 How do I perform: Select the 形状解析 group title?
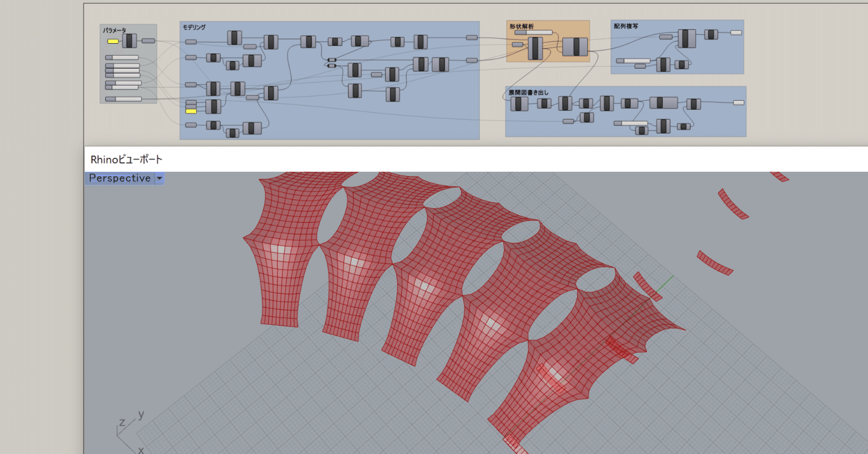(522, 26)
